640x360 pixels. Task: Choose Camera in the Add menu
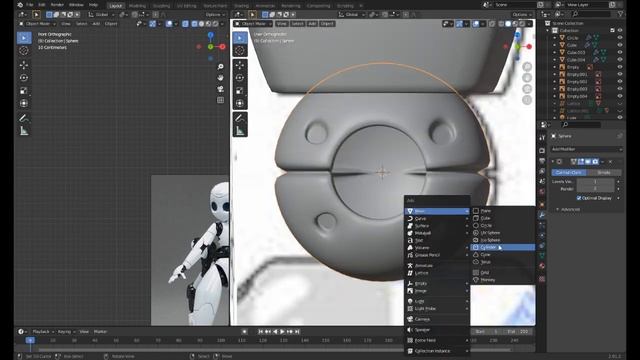(x=437, y=319)
